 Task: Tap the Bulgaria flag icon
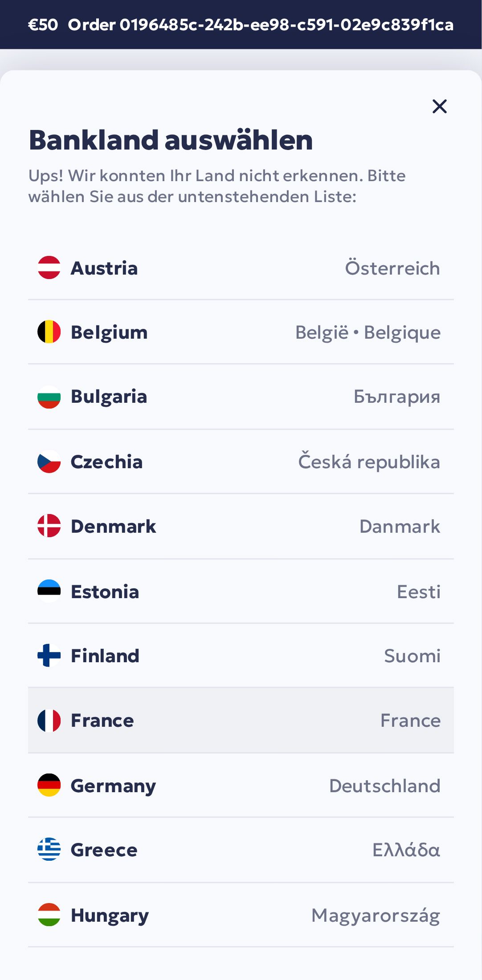click(x=49, y=397)
